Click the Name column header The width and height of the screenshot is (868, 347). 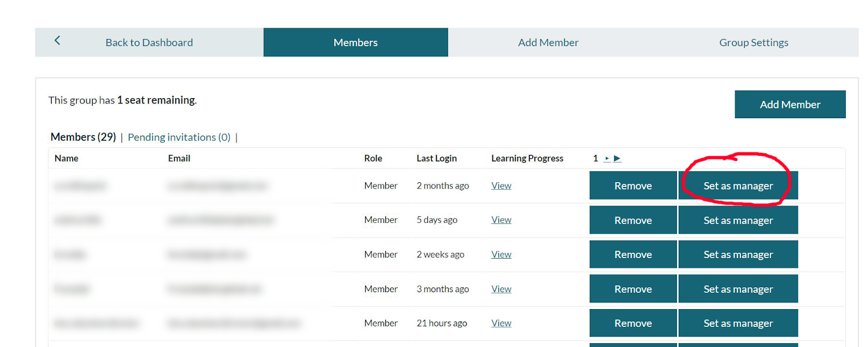tap(66, 158)
